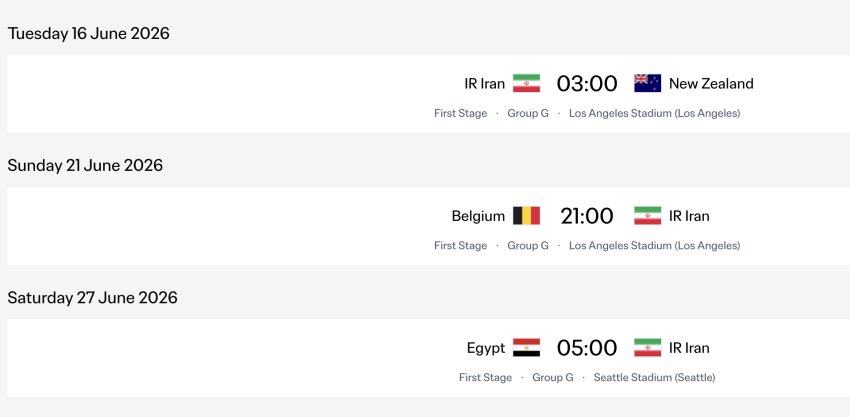Click the Tuesday 16 June 2026 heading
This screenshot has height=417, width=850.
tap(88, 34)
